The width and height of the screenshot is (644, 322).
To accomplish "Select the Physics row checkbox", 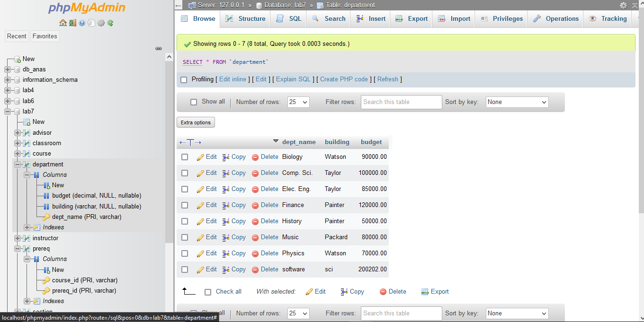I will pos(185,253).
